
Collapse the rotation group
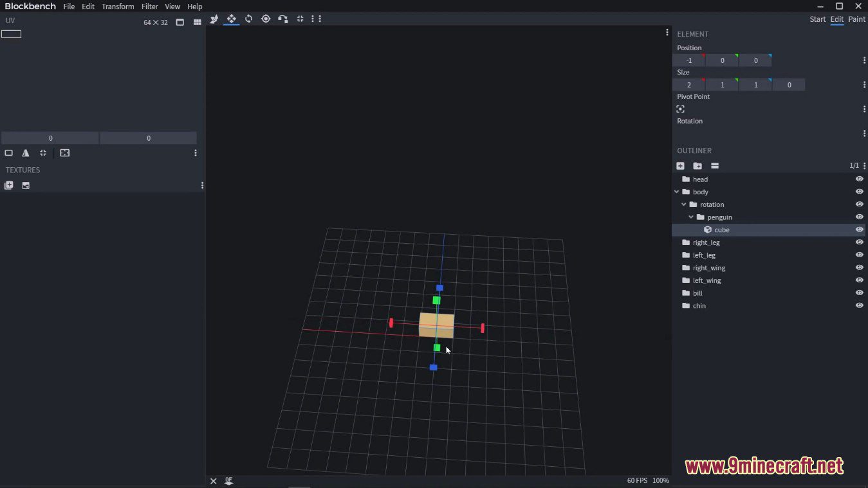point(683,204)
